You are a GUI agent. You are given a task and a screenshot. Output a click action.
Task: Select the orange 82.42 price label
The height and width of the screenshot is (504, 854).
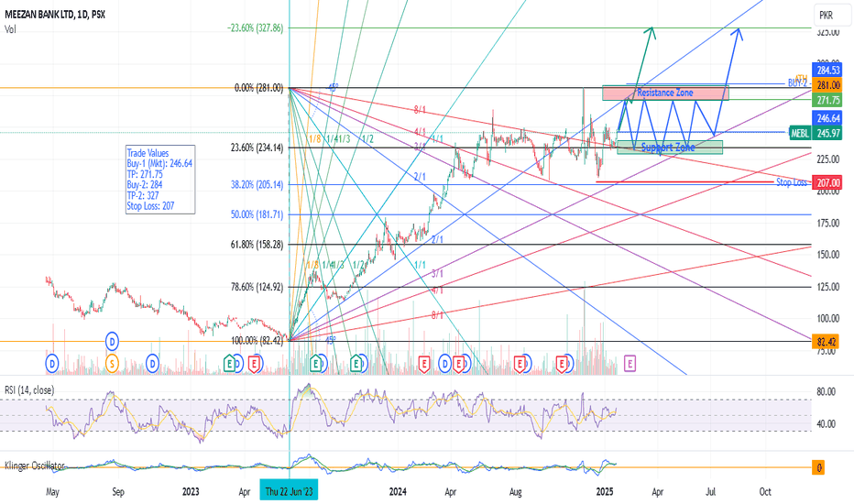click(x=826, y=342)
